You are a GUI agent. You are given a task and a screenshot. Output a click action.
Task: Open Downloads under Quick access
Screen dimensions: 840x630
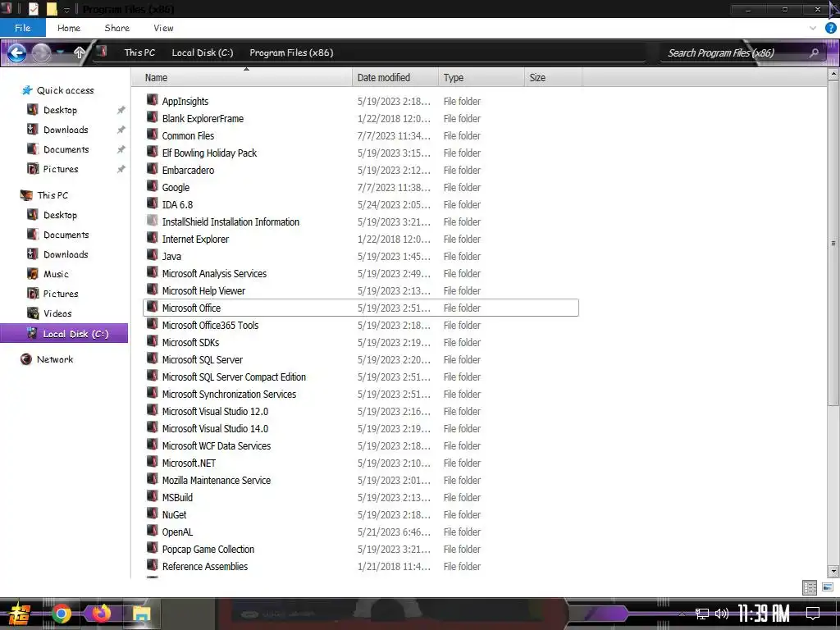coord(66,130)
